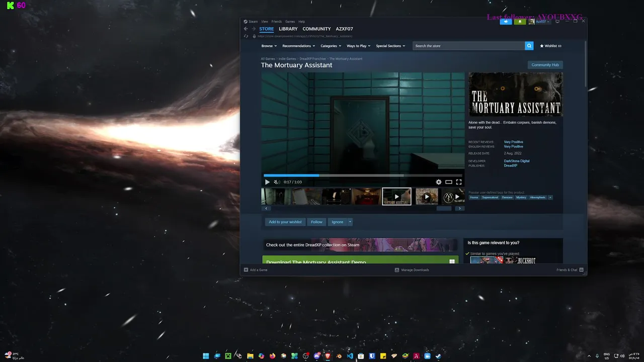Open video settings gear
644x362 pixels.
click(x=439, y=182)
